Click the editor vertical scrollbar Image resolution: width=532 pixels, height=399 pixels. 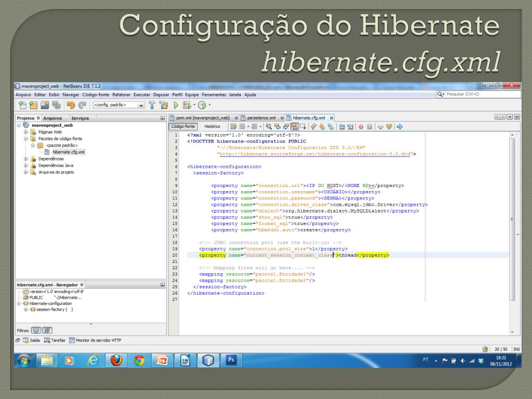pyautogui.click(x=512, y=219)
